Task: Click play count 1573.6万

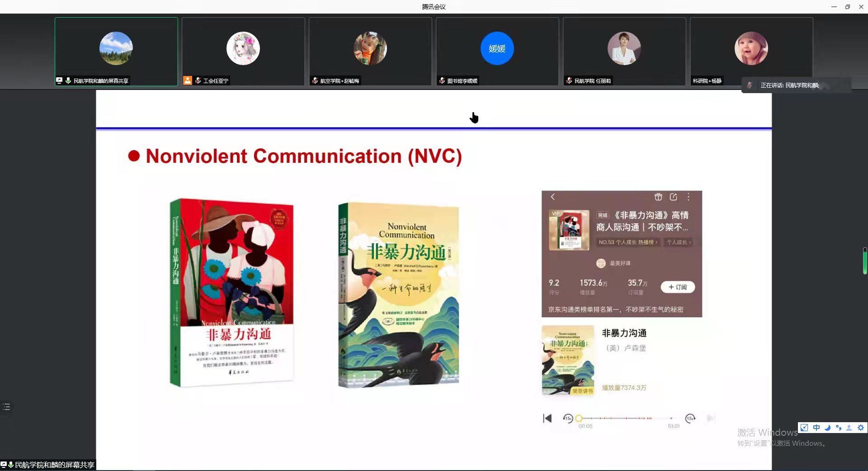Action: pyautogui.click(x=594, y=283)
